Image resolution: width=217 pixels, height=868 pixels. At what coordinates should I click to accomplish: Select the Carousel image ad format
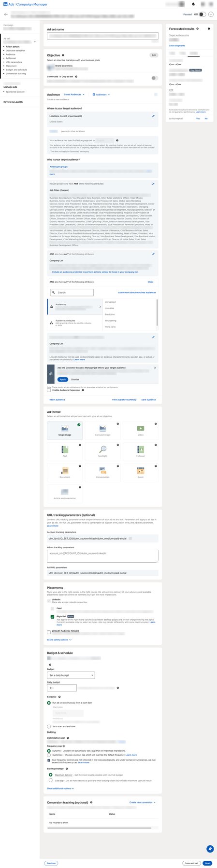click(102, 431)
